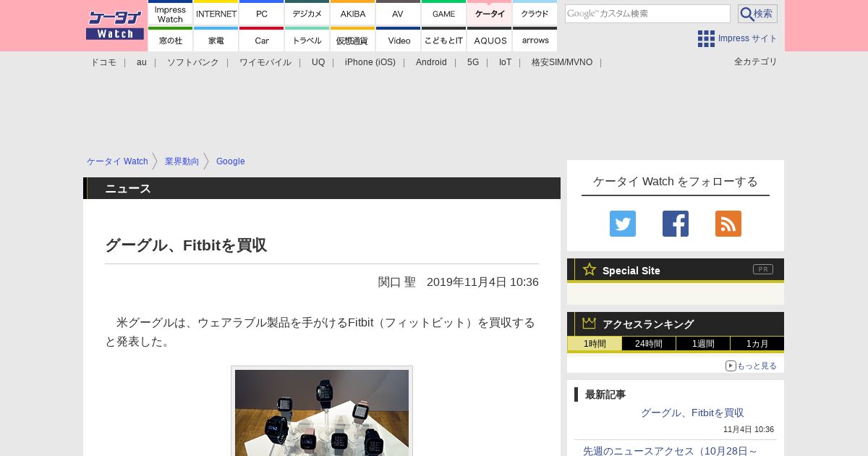The width and height of the screenshot is (868, 456).
Task: Open the デジカメ nav tab
Action: tap(307, 14)
